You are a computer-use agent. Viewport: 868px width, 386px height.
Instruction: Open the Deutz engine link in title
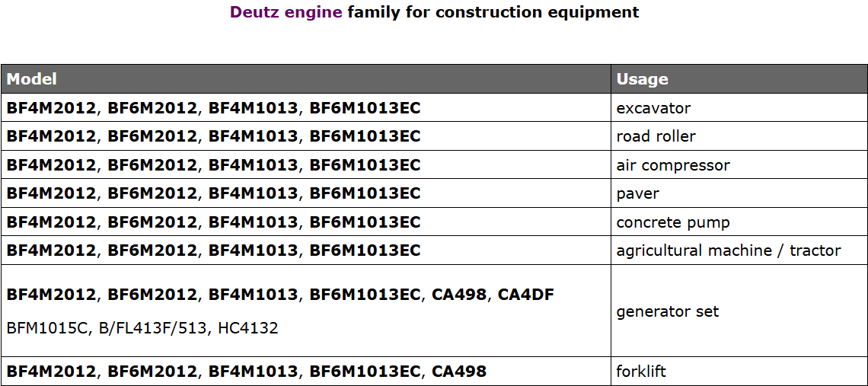[x=286, y=11]
